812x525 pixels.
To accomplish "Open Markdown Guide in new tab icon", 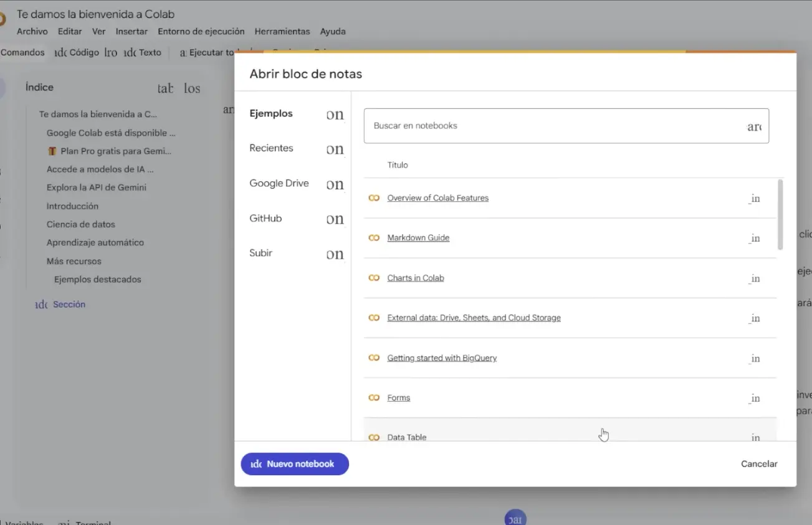I will point(755,238).
